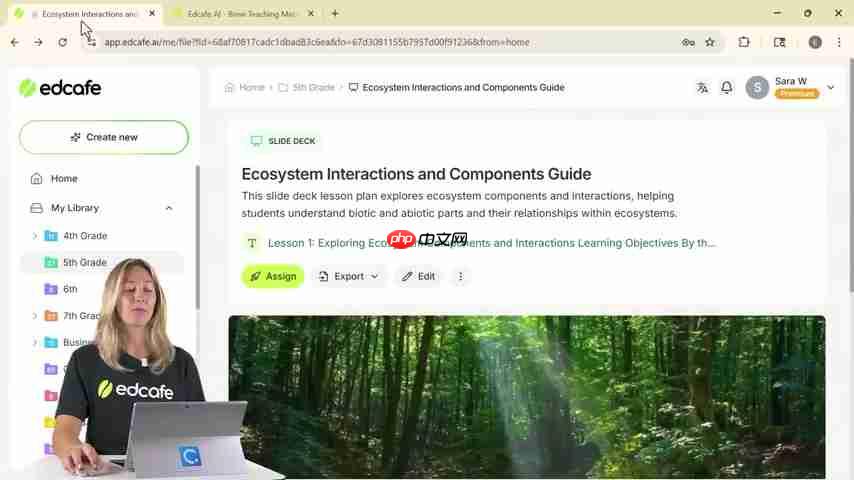
Task: Click the Sara W profile avatar
Action: pyautogui.click(x=757, y=87)
